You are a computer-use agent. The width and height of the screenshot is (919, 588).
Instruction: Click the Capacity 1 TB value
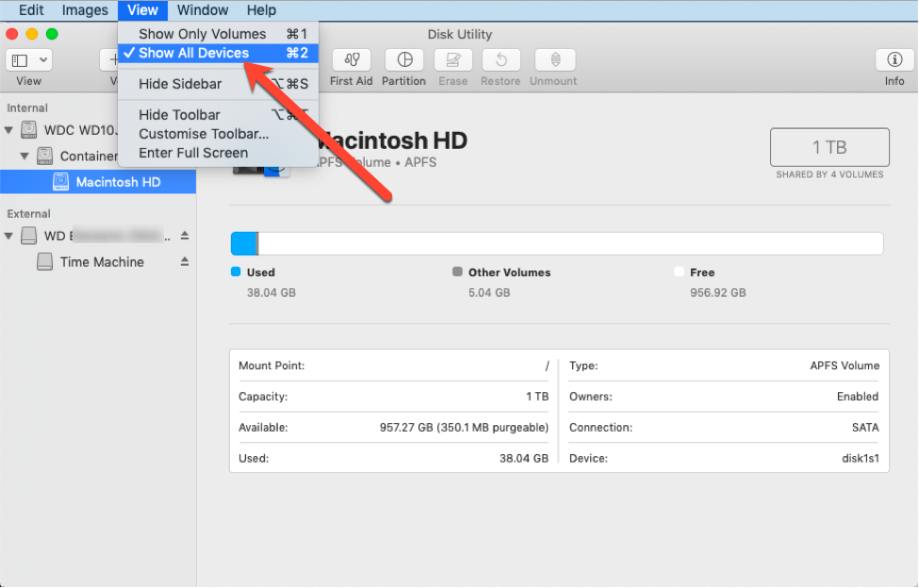click(537, 397)
